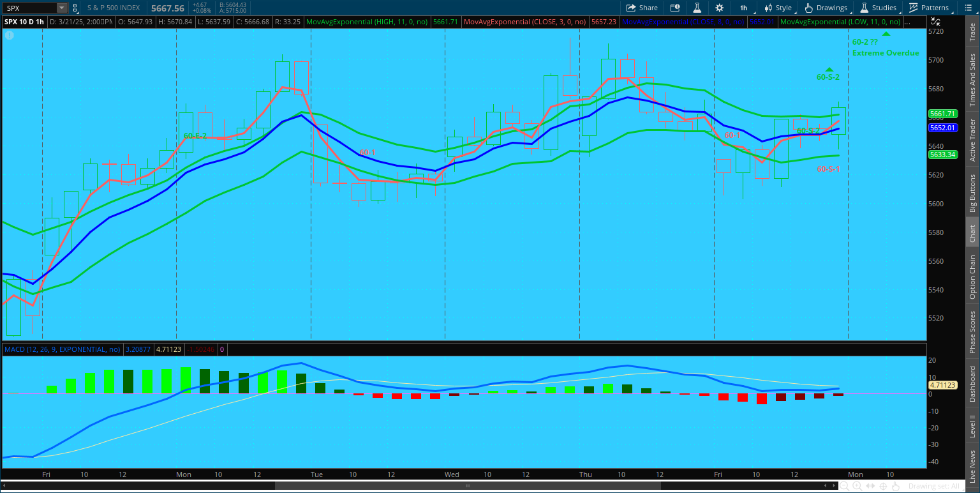Click the Share button
The height and width of the screenshot is (493, 980).
(x=642, y=8)
